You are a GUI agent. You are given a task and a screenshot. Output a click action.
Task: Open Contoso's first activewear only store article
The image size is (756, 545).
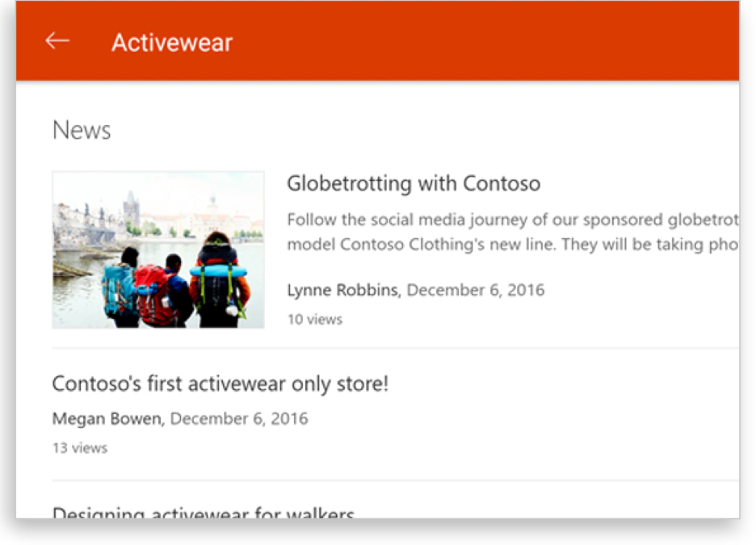pyautogui.click(x=220, y=384)
